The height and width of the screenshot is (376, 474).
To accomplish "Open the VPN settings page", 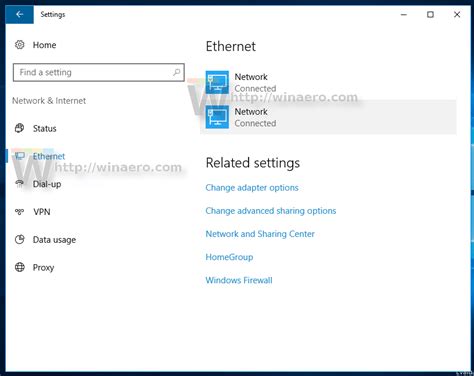I will pos(42,212).
